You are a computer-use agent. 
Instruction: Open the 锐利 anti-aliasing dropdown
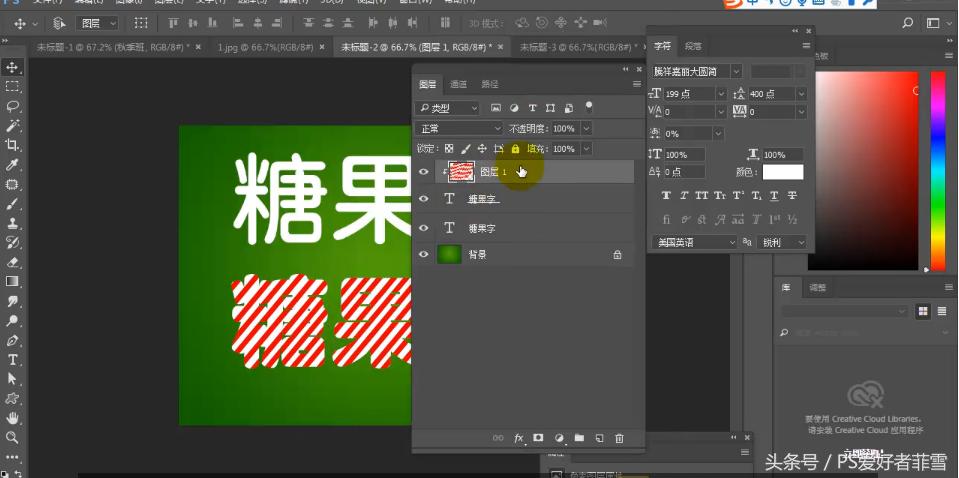click(x=782, y=243)
